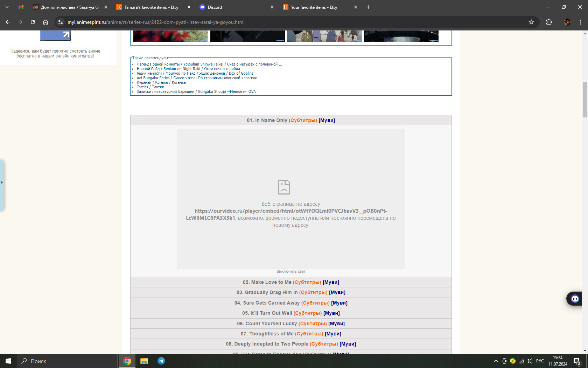Click the third anime screenshot thumbnail
This screenshot has height=368, width=588.
click(x=324, y=36)
